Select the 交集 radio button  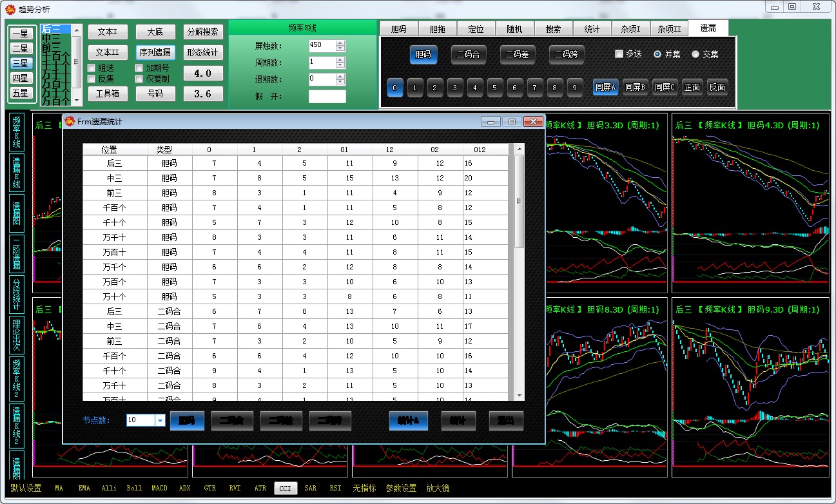pos(695,54)
